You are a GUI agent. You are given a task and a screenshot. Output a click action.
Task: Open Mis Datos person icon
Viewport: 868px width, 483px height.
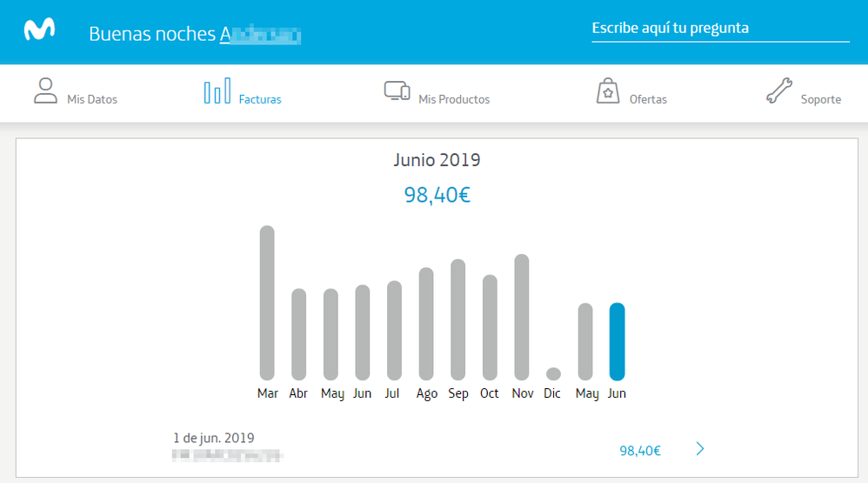45,91
